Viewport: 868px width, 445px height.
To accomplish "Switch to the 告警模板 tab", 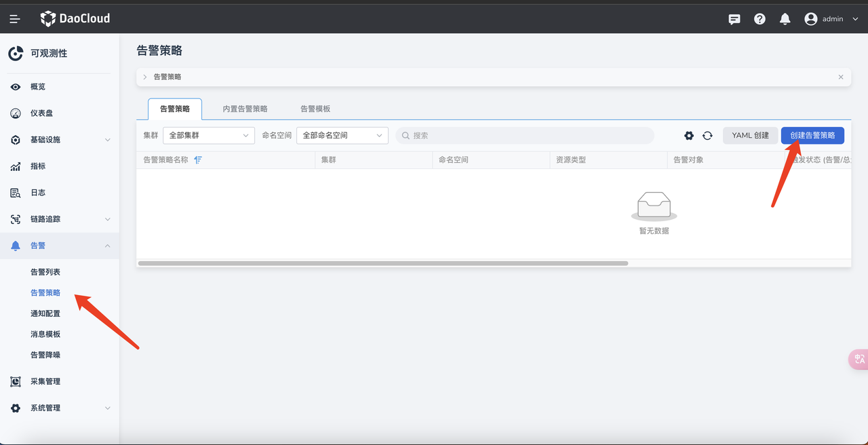I will coord(315,109).
